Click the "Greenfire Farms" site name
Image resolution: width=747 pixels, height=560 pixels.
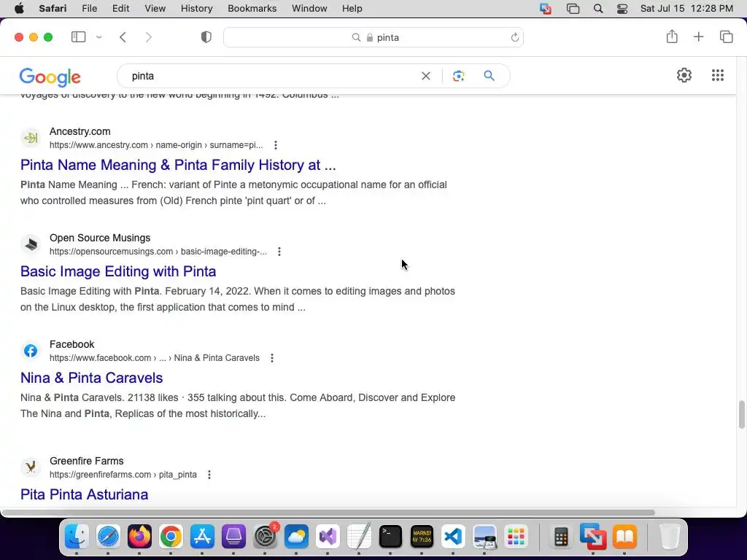point(87,461)
